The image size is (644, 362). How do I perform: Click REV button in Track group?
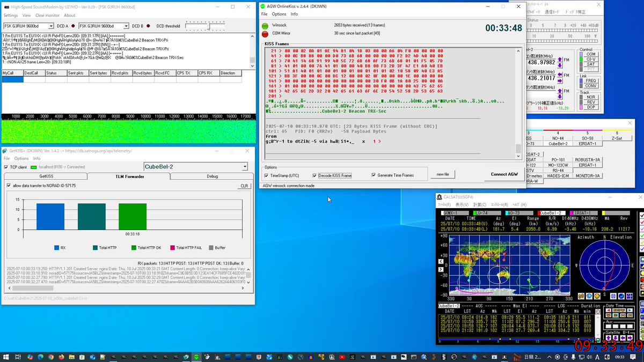coord(591,102)
